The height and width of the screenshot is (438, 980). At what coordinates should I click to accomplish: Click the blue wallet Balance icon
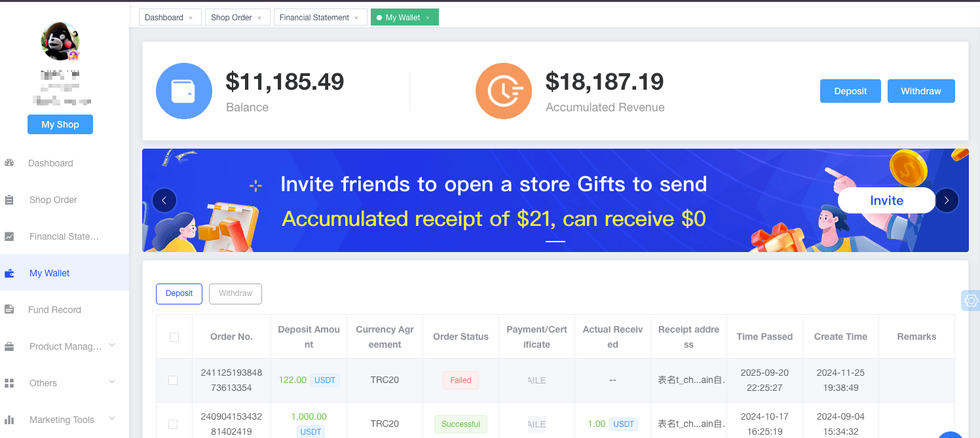coord(184,90)
